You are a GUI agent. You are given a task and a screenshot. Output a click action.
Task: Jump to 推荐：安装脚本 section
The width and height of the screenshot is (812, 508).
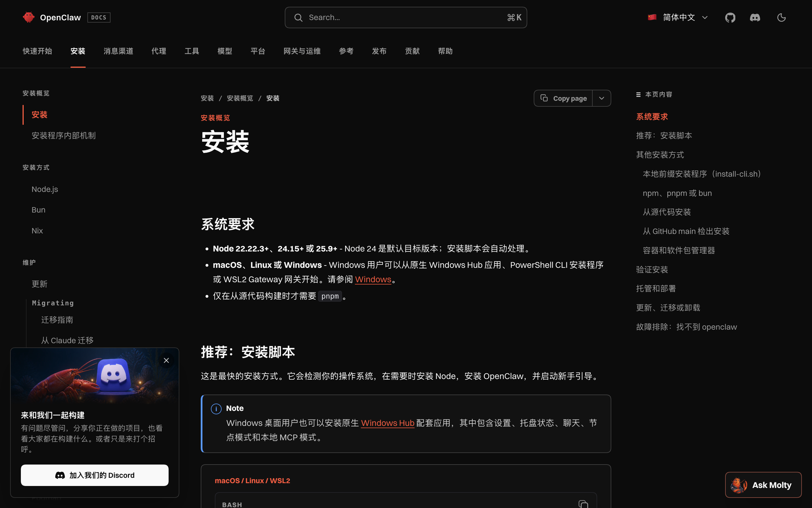tap(664, 136)
